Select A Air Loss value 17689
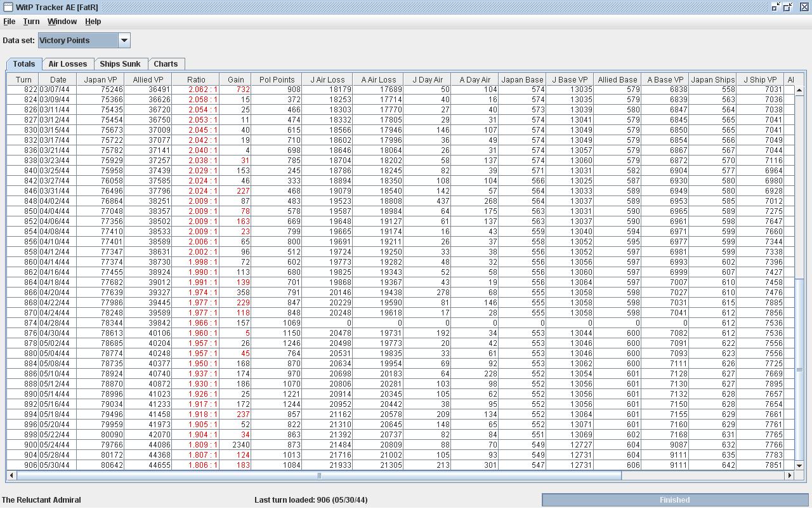812x516 pixels. coord(378,90)
